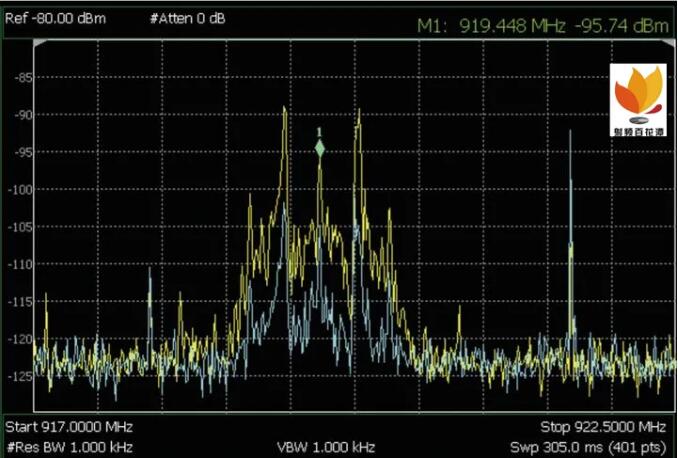Select the #Res BW 1.000 kHz setting

(x=69, y=446)
